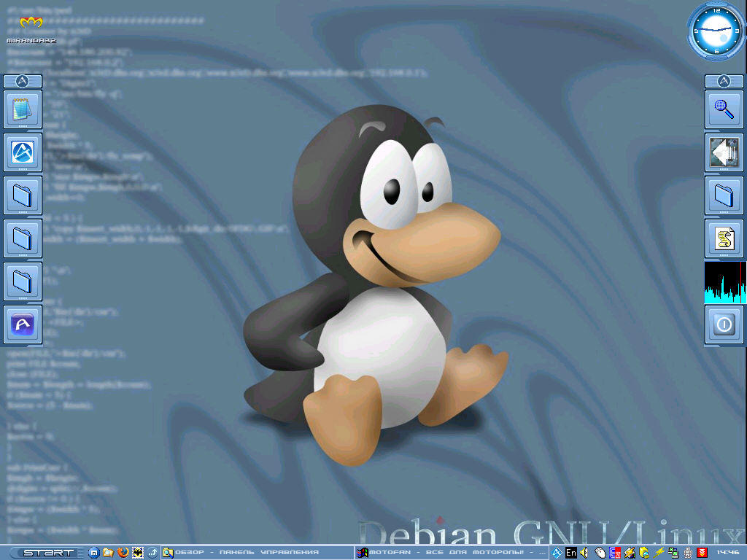Image resolution: width=747 pixels, height=560 pixels.
Task: Launch the purple A icon in left panel
Action: [x=23, y=324]
